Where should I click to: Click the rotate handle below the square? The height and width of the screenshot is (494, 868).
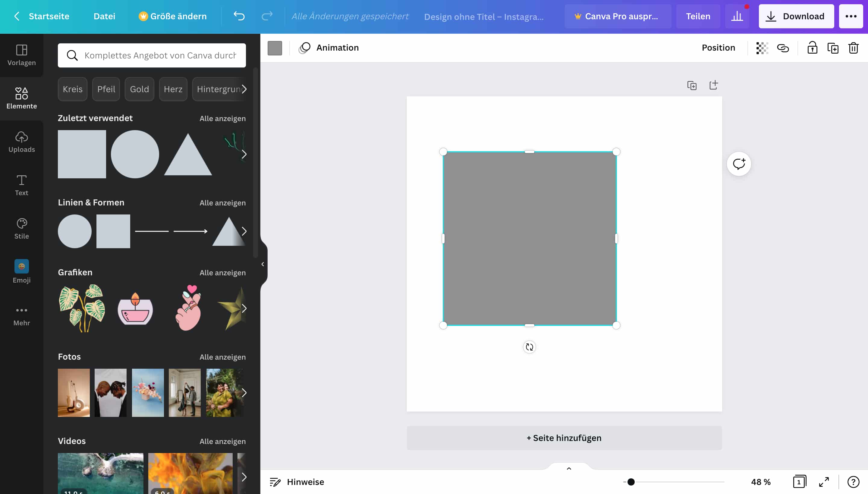[529, 347]
